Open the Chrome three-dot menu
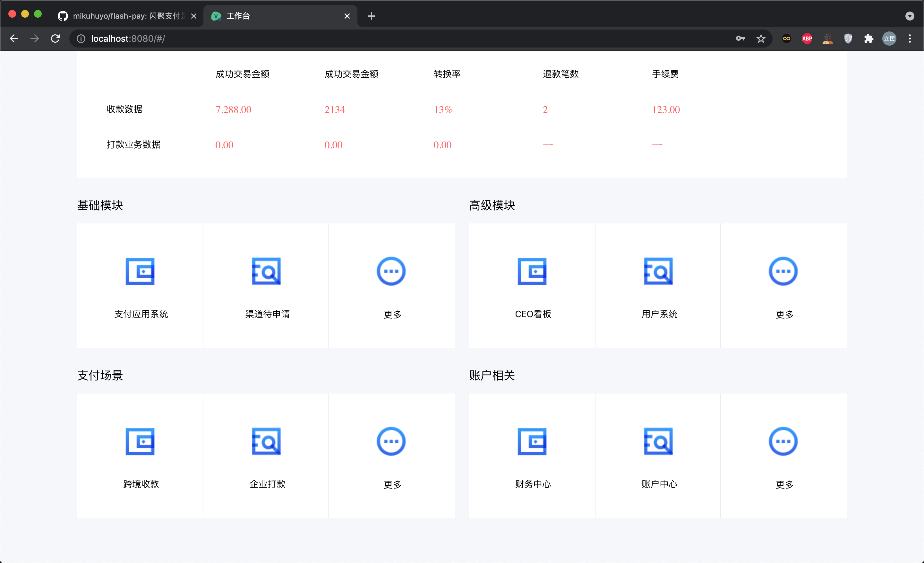The image size is (924, 563). (909, 38)
